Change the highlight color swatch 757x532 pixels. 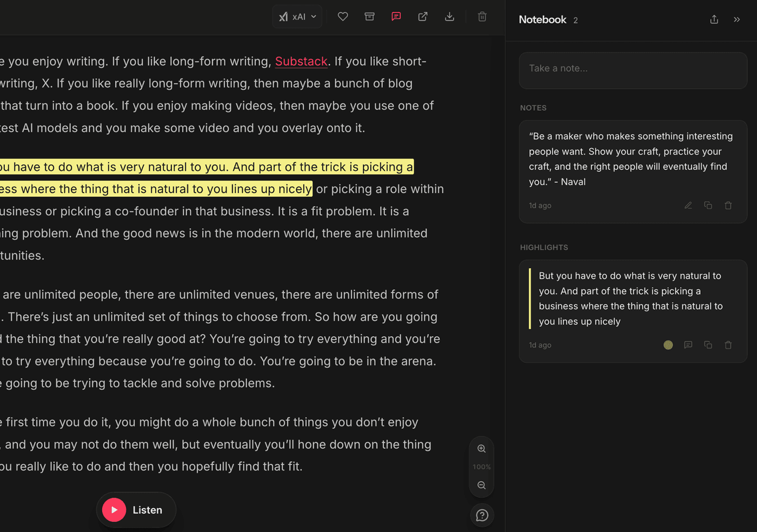pos(668,345)
